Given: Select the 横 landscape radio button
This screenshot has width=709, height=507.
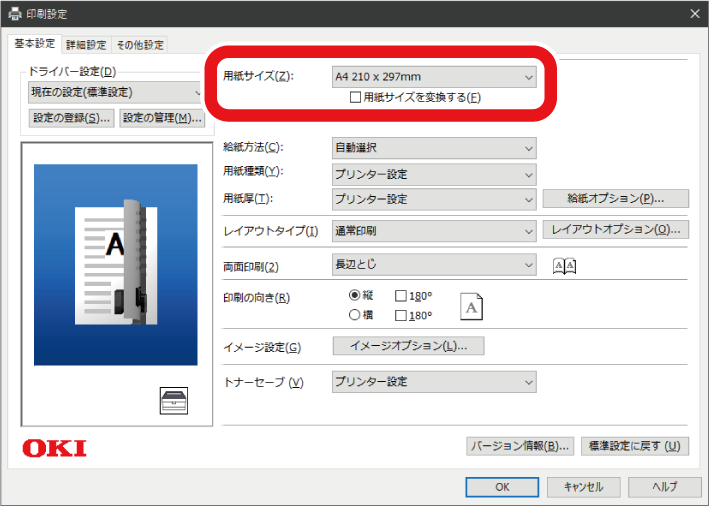Looking at the screenshot, I should click(x=355, y=315).
